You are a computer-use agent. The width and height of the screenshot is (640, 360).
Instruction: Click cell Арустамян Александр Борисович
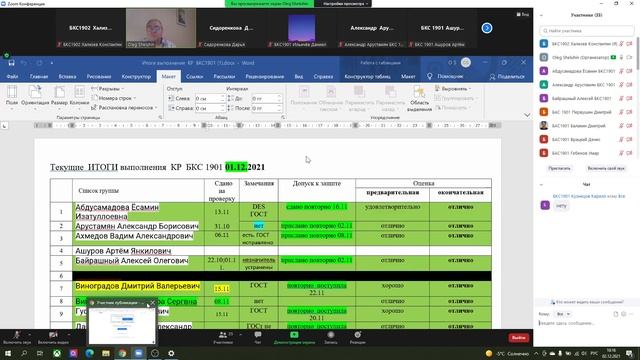click(x=138, y=226)
